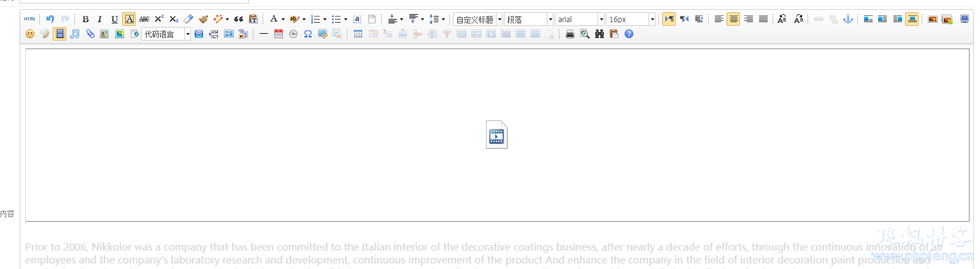This screenshot has width=980, height=269.
Task: Click the font color A button
Action: coord(274,19)
